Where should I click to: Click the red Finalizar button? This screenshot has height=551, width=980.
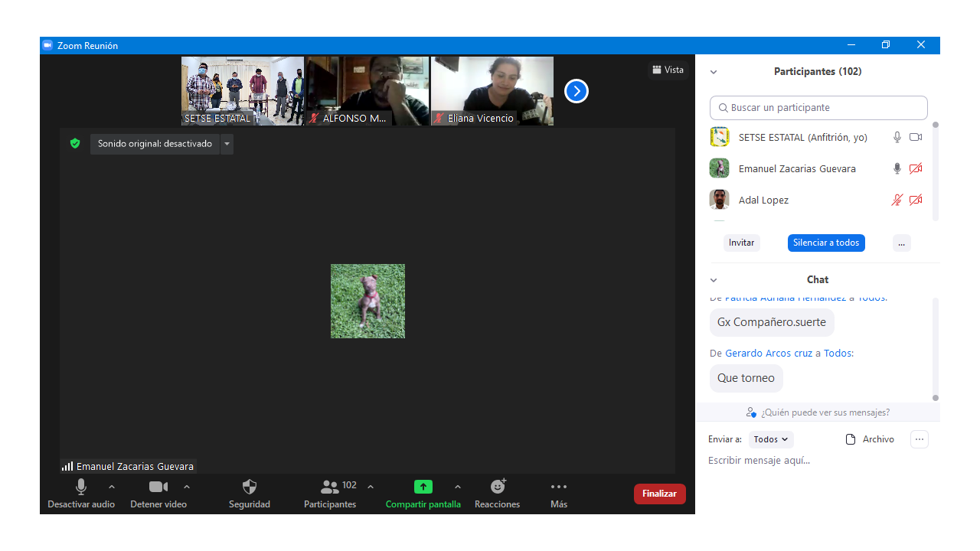[x=659, y=494]
